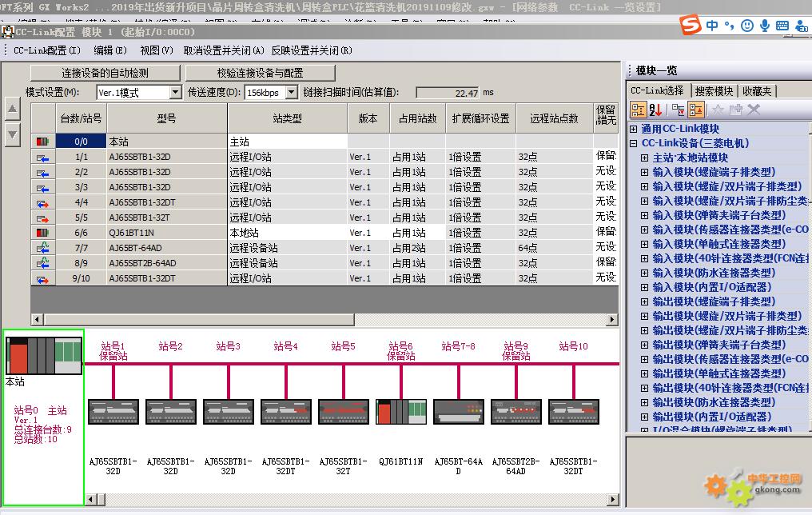Image resolution: width=812 pixels, height=515 pixels.
Task: Toggle the collapse-all tree icon in module list
Action: [x=696, y=110]
